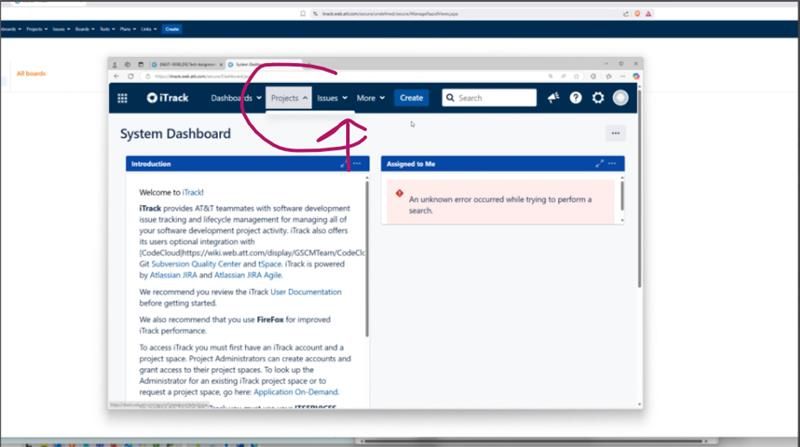Switch to the first browser tab

pos(187,64)
